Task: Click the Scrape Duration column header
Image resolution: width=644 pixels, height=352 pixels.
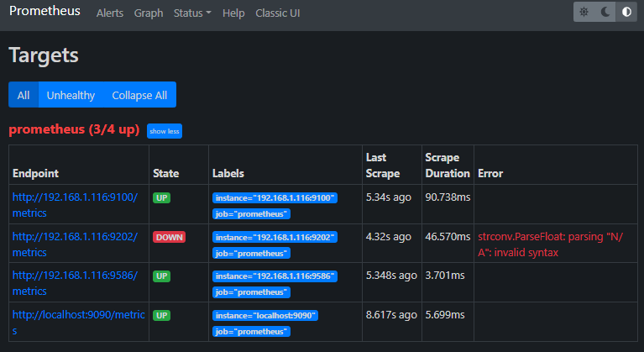Action: [x=448, y=165]
